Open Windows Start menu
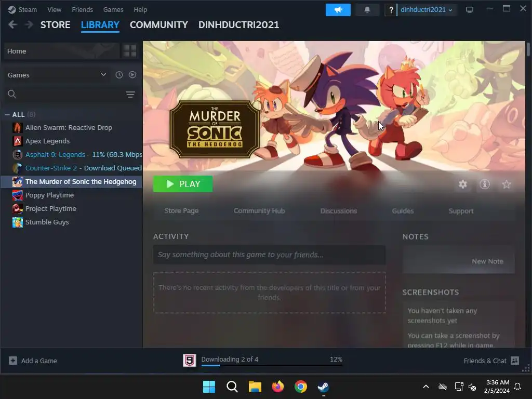Screen dimensions: 532x399 coord(209,387)
